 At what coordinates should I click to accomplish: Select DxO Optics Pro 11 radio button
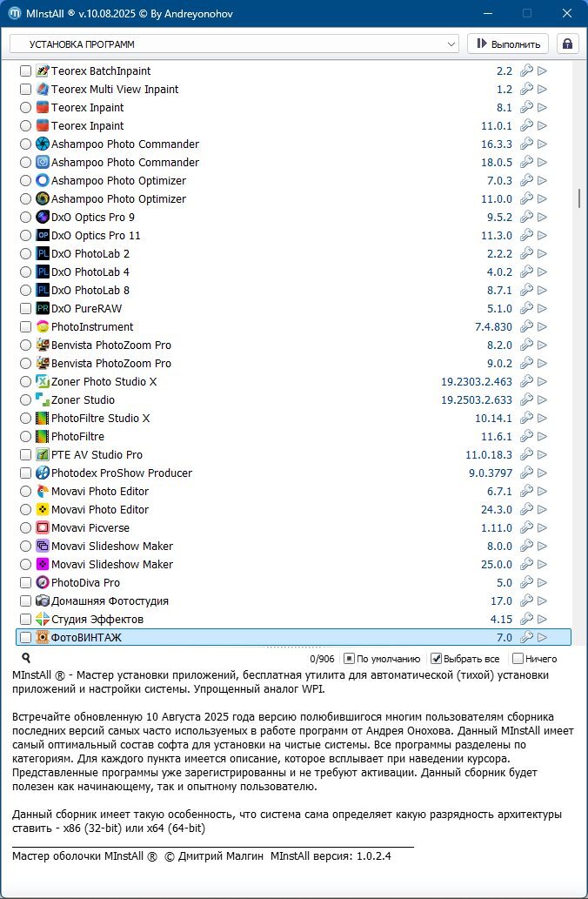tap(25, 236)
